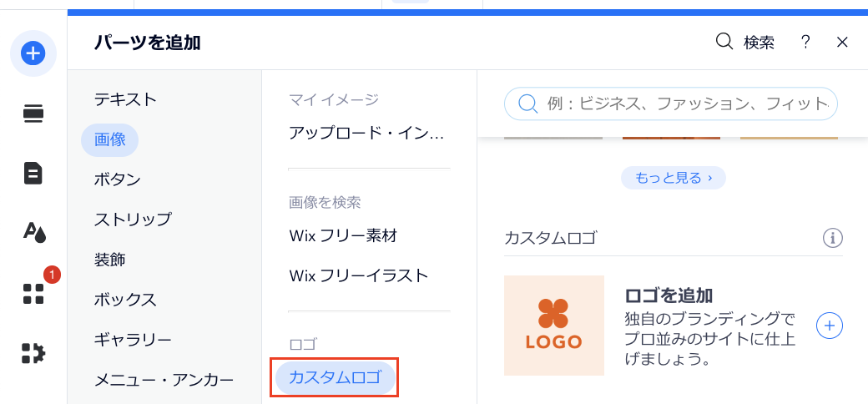The image size is (868, 404).
Task: Open help question mark icon
Action: [x=805, y=42]
